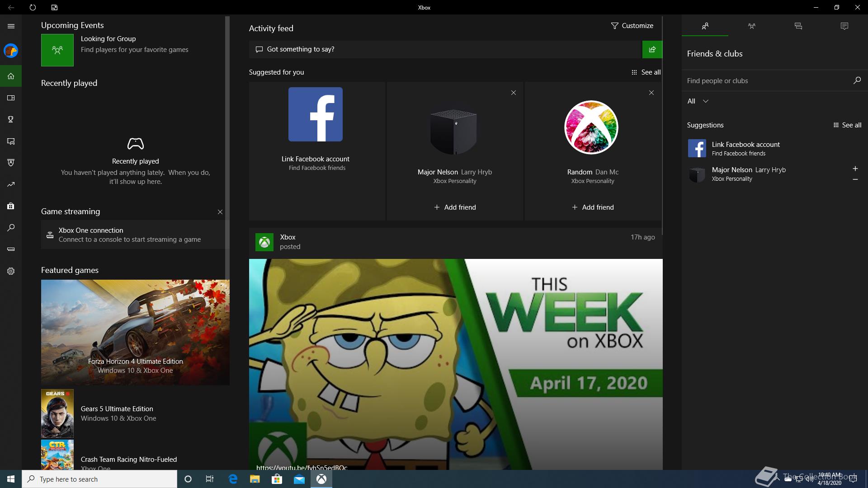Add Major Nelson with plus icon in sidebar
Viewport: 868px width, 488px height.
click(855, 169)
